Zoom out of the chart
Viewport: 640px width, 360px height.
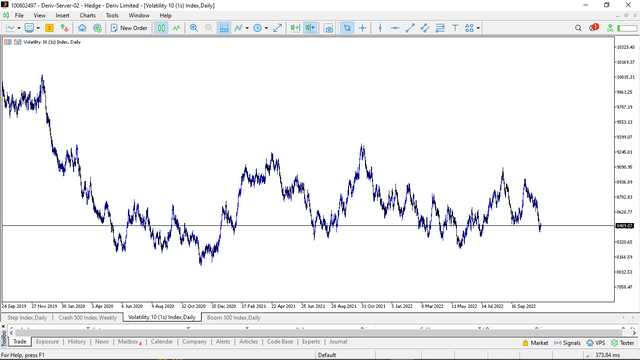point(209,28)
